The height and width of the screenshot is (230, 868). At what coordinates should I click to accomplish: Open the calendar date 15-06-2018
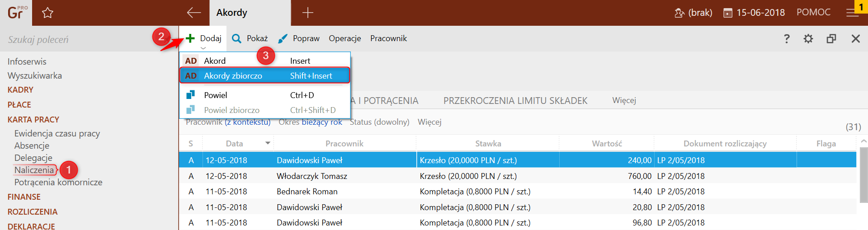point(755,13)
